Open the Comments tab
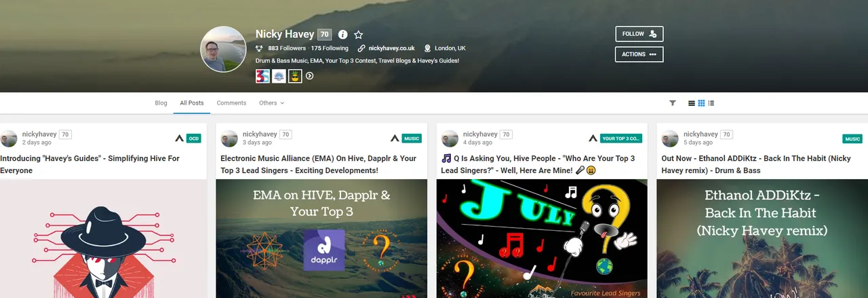868x298 pixels. point(231,103)
